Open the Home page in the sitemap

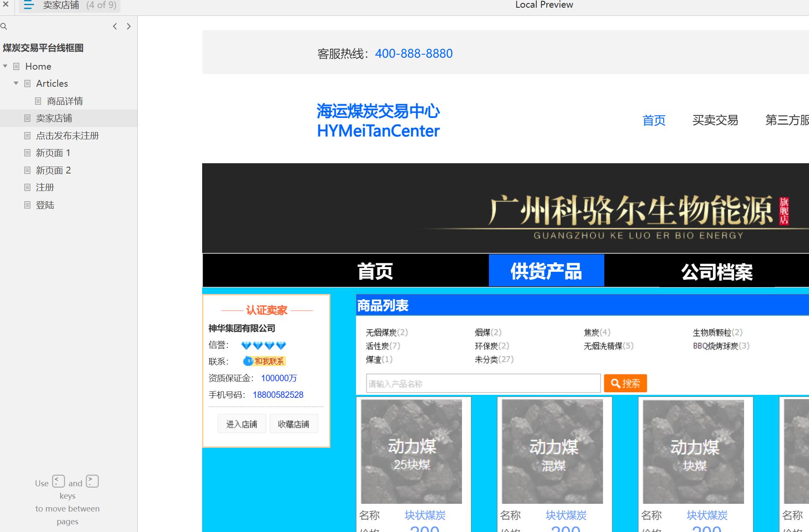point(38,66)
